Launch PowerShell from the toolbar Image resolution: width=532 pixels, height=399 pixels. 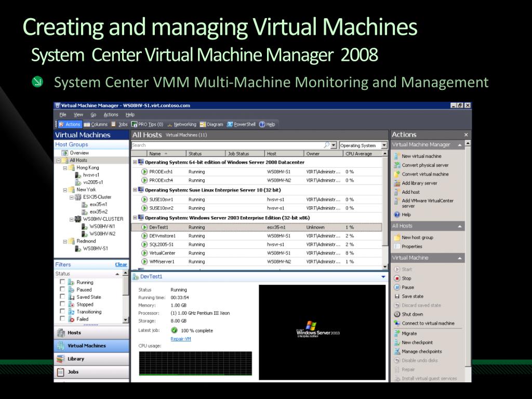click(x=241, y=125)
